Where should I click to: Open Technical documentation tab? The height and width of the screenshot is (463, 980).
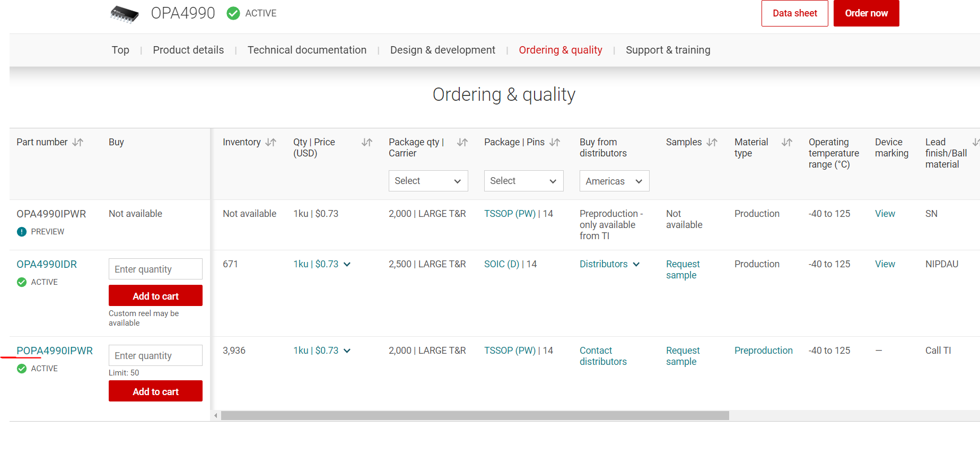point(307,50)
